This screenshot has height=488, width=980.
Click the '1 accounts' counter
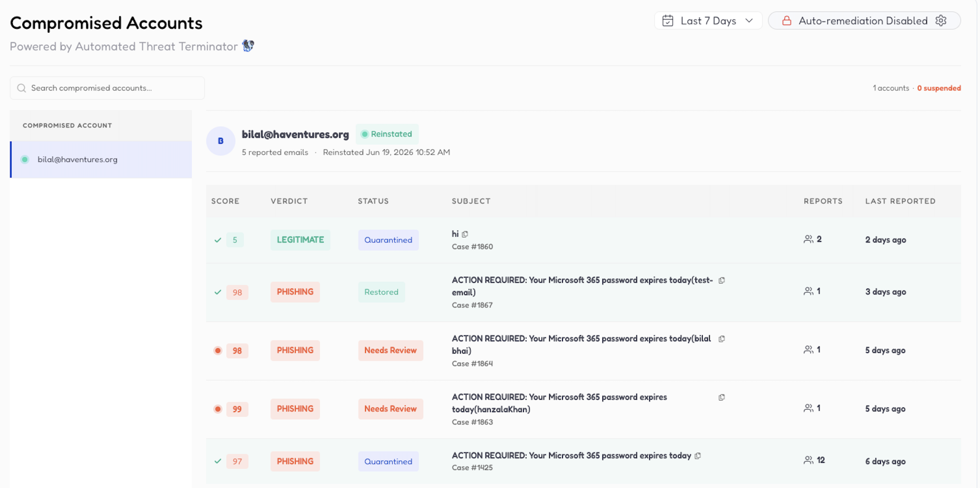[891, 88]
